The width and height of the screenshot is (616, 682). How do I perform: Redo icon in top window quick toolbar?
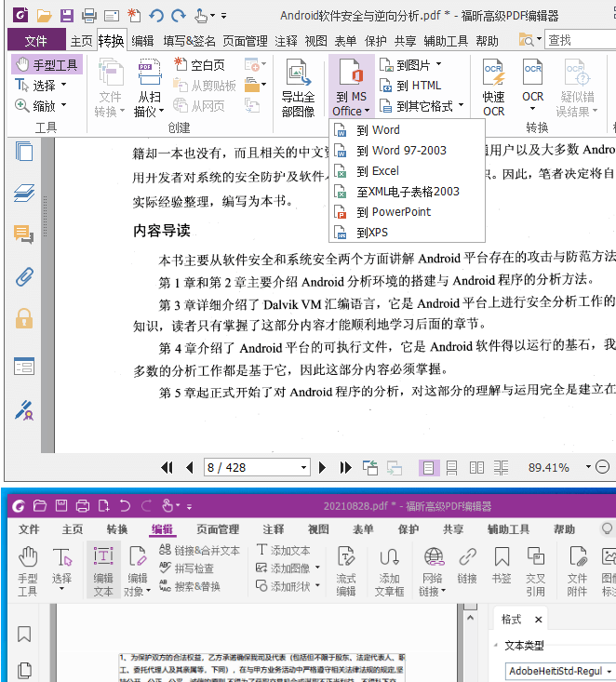(179, 16)
